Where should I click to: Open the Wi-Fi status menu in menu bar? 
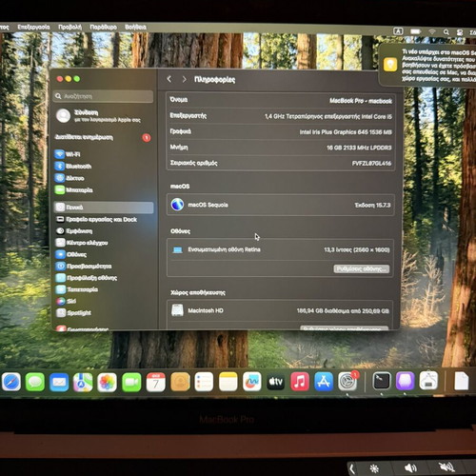pos(432,31)
